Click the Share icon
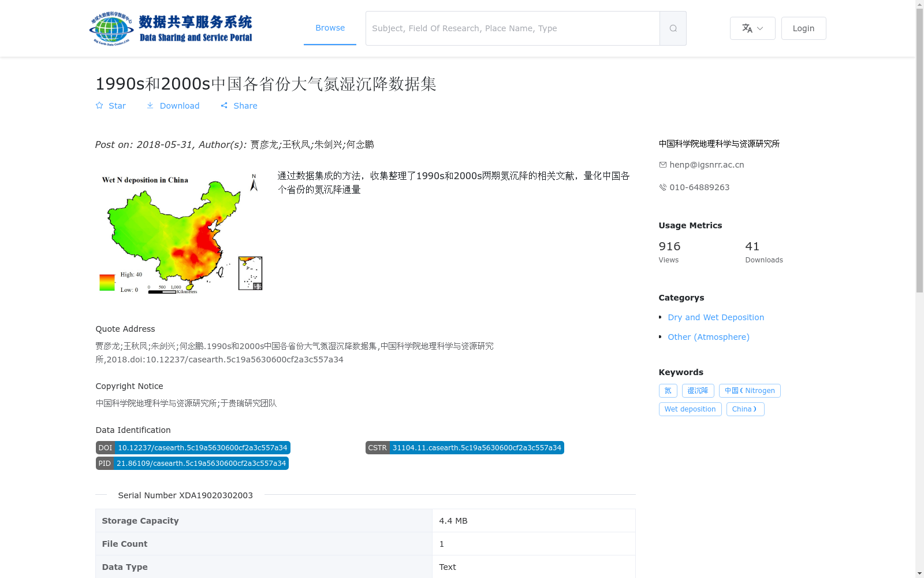This screenshot has width=924, height=578. pyautogui.click(x=224, y=106)
